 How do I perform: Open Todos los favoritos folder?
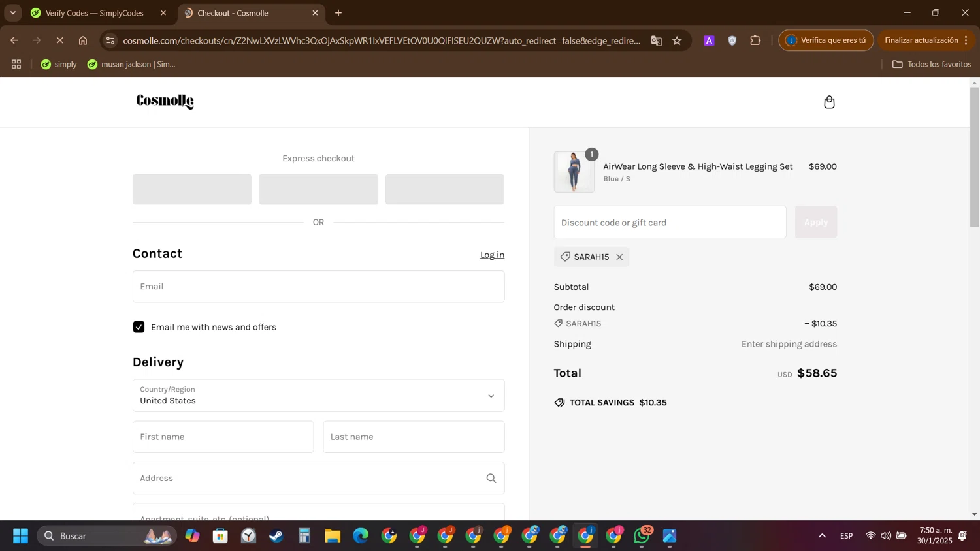click(x=932, y=64)
